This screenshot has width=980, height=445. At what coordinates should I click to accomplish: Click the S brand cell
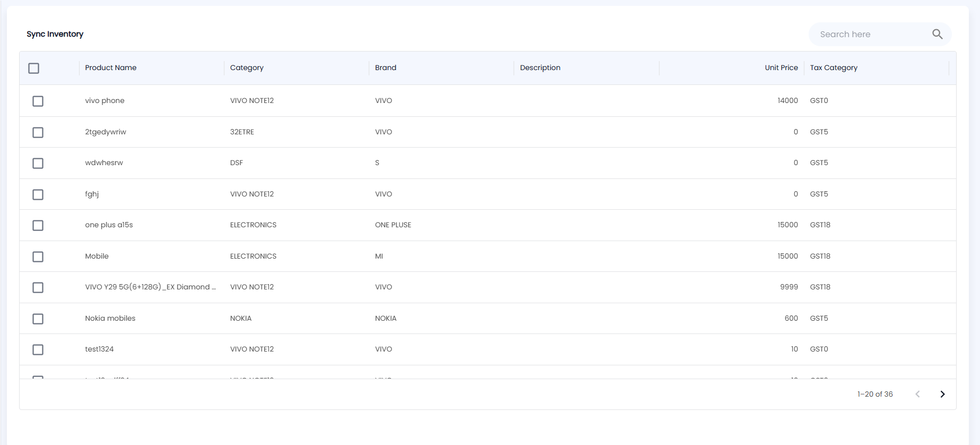pos(377,162)
